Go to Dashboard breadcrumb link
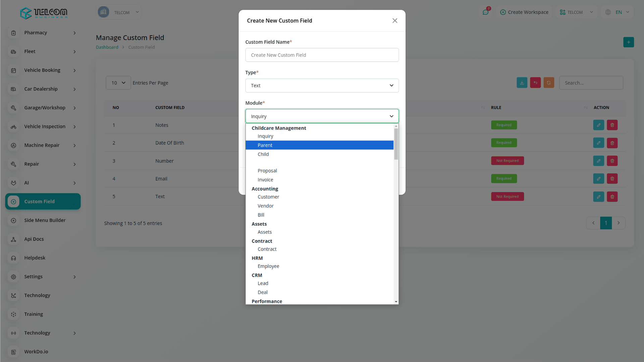644x362 pixels. click(107, 47)
